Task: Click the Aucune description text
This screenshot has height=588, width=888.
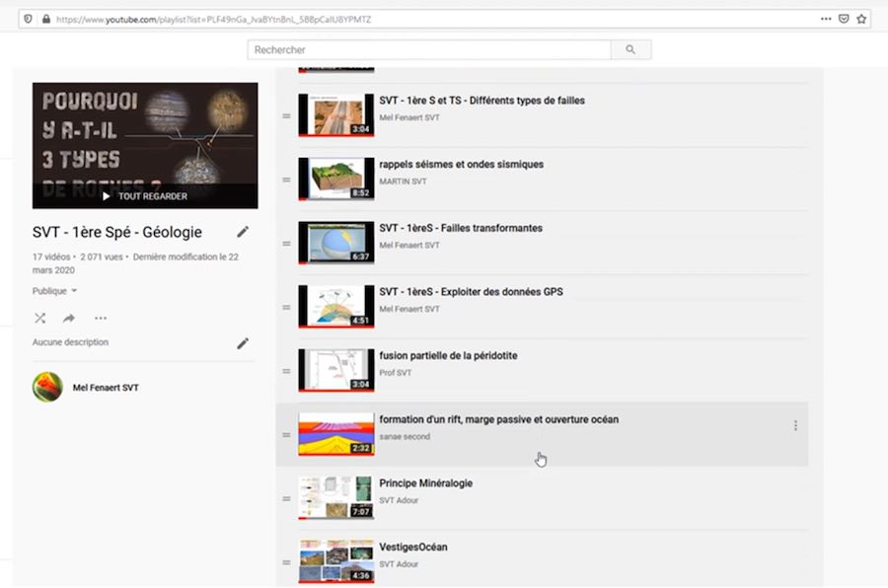Action: (x=70, y=342)
